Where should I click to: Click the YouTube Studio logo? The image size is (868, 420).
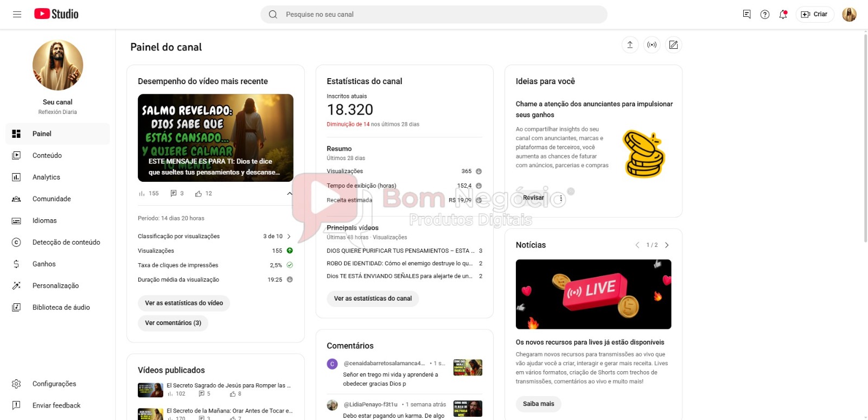pos(56,14)
